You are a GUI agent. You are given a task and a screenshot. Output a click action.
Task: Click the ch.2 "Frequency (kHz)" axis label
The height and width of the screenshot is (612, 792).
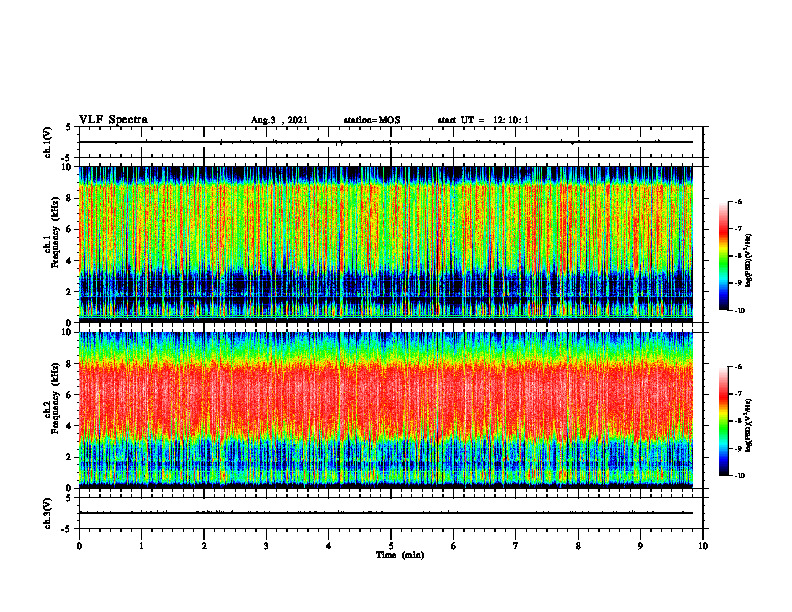coord(56,398)
